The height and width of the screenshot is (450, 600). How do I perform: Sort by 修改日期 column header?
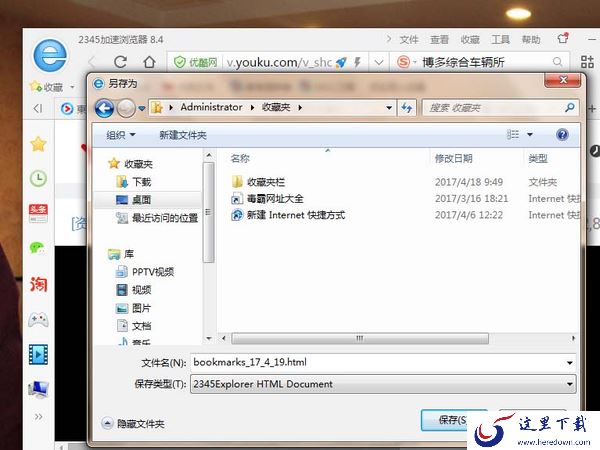point(453,158)
